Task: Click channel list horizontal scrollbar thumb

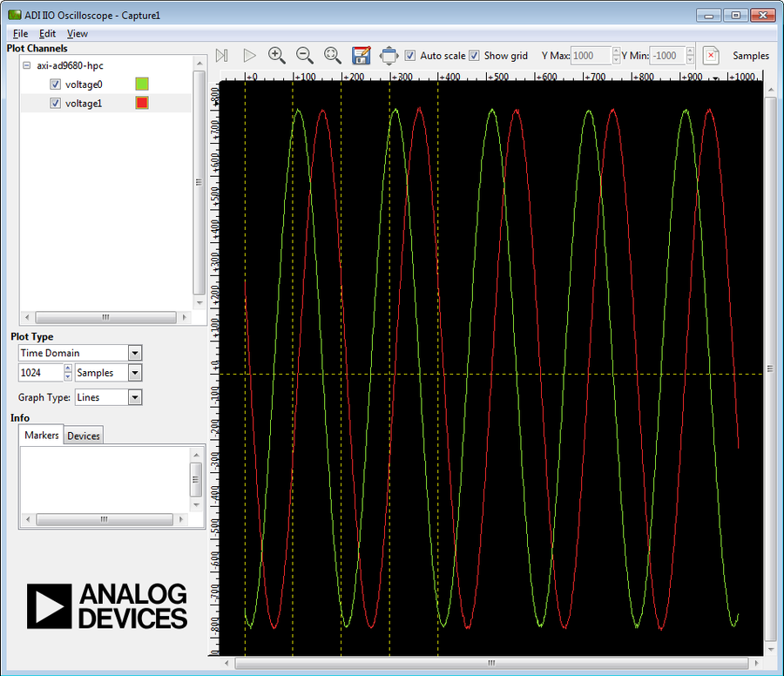Action: click(x=105, y=317)
